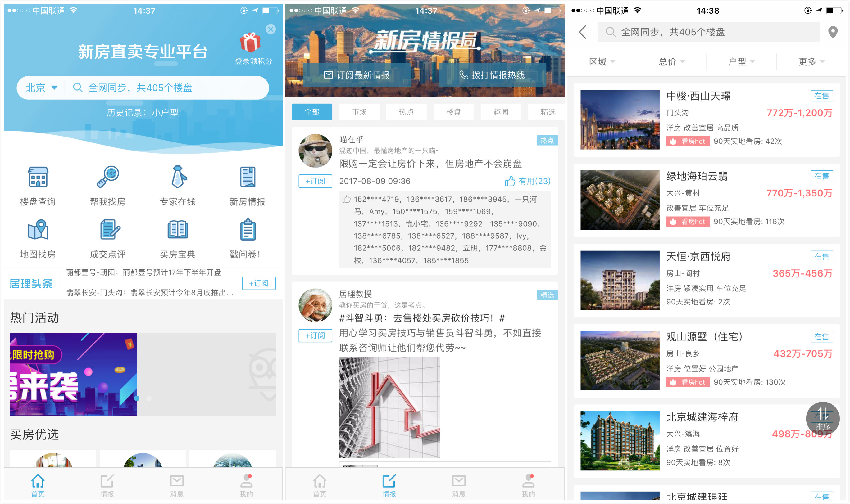Tap the round 排序 sort button
Screen dimensions: 850x504
[822, 418]
